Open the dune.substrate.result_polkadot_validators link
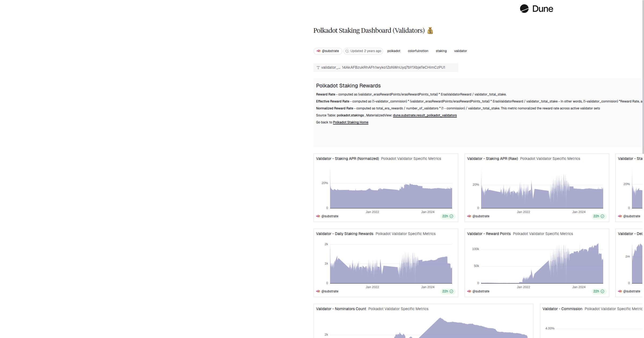 (425, 115)
